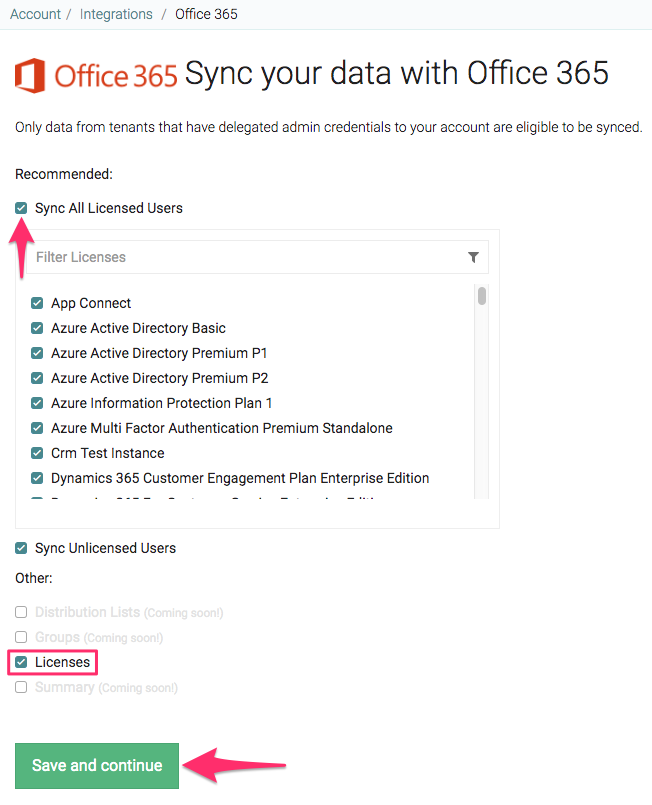The height and width of the screenshot is (805, 652).
Task: Uncheck Azure Multi Factor Authentication Premium
Action: (x=37, y=428)
